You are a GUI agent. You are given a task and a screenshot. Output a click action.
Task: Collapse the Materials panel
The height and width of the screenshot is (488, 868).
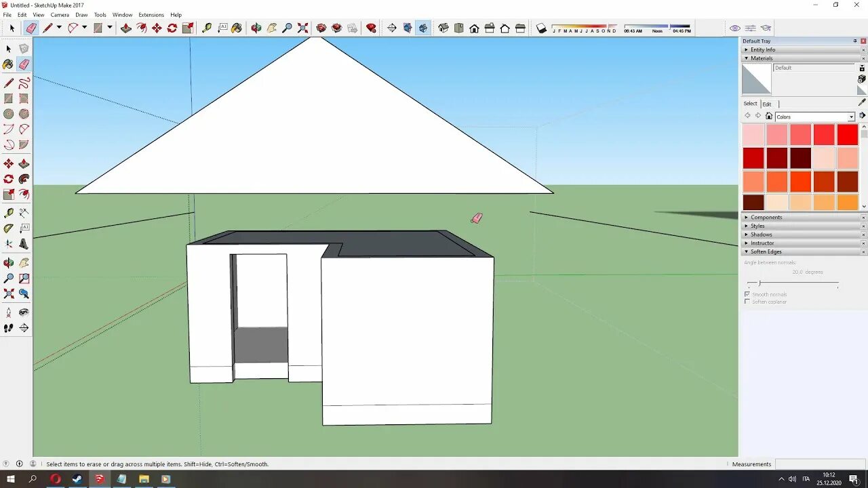click(x=804, y=58)
